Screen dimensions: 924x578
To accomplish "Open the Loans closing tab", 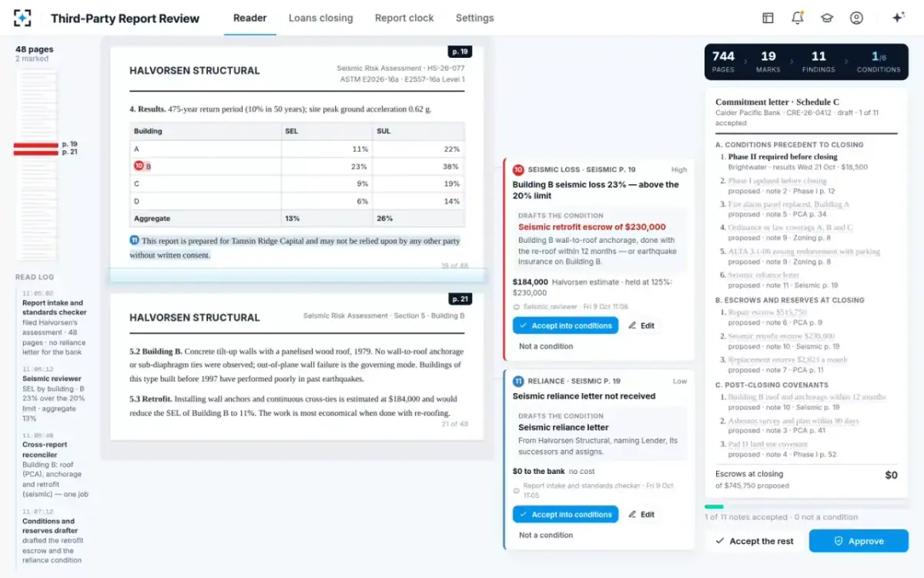I will [320, 18].
